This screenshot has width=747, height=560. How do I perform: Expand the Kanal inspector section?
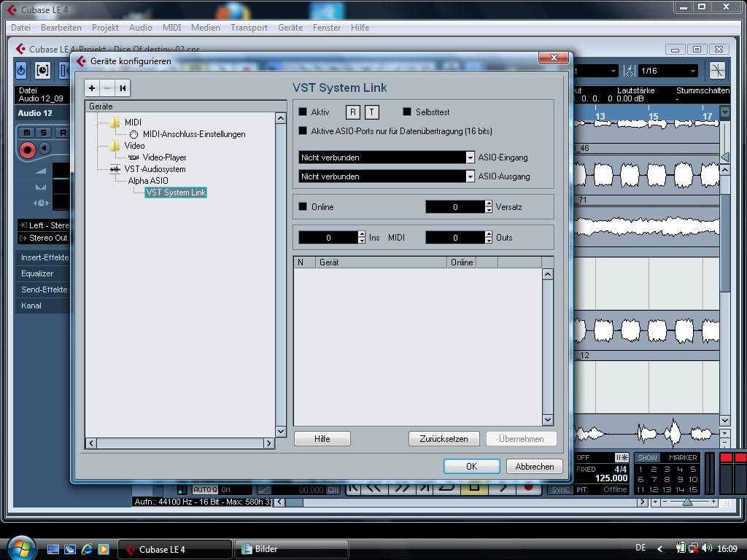[43, 306]
